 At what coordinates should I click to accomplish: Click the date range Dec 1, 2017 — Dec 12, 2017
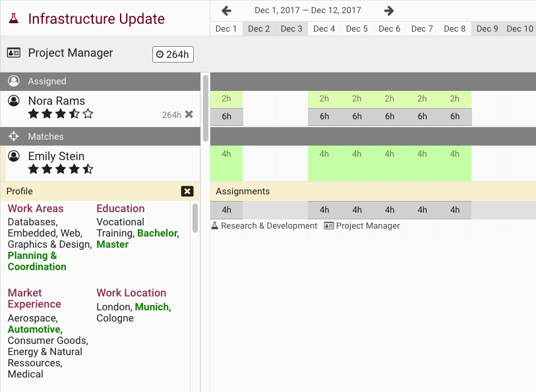(x=308, y=11)
